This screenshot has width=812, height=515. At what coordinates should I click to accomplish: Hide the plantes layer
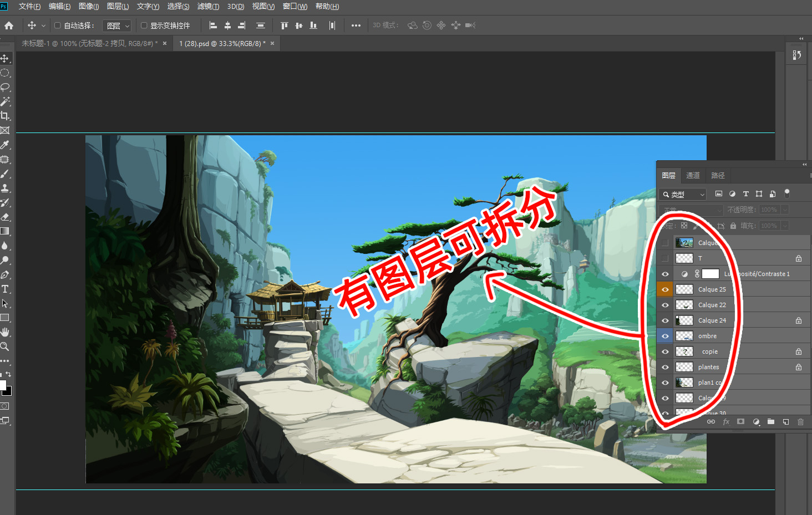[665, 367]
